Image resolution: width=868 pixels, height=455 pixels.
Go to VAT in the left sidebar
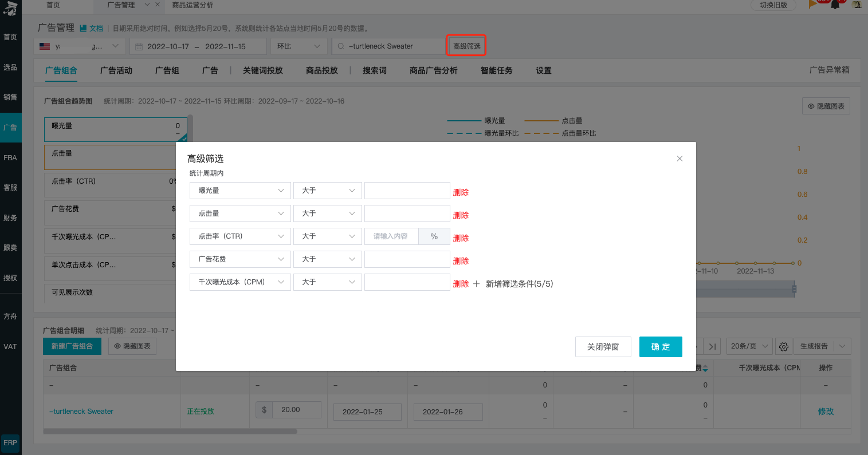coord(10,346)
